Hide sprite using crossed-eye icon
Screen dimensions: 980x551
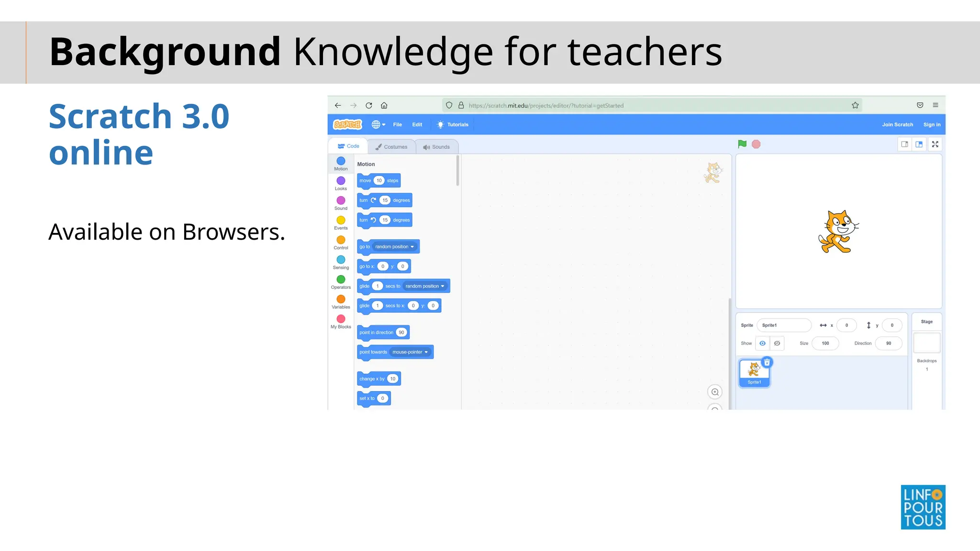click(777, 343)
